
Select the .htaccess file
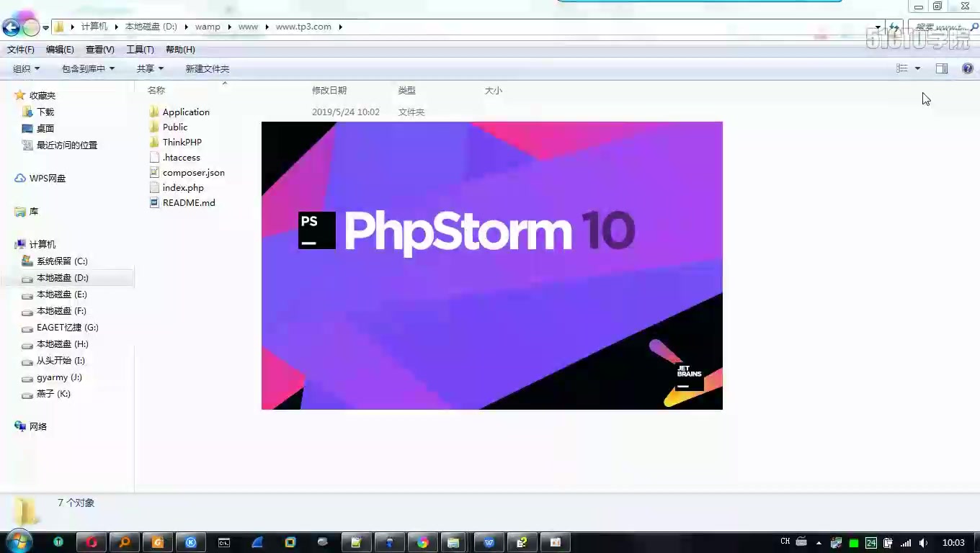point(182,158)
